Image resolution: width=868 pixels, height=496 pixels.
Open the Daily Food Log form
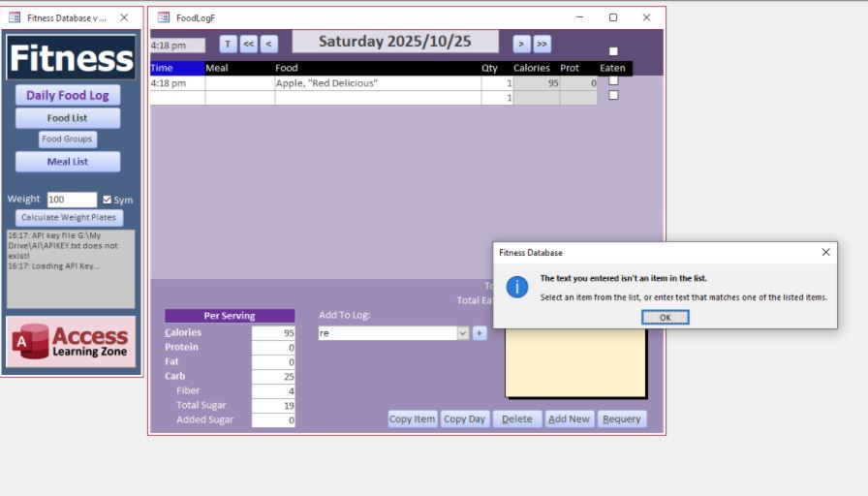coord(68,95)
